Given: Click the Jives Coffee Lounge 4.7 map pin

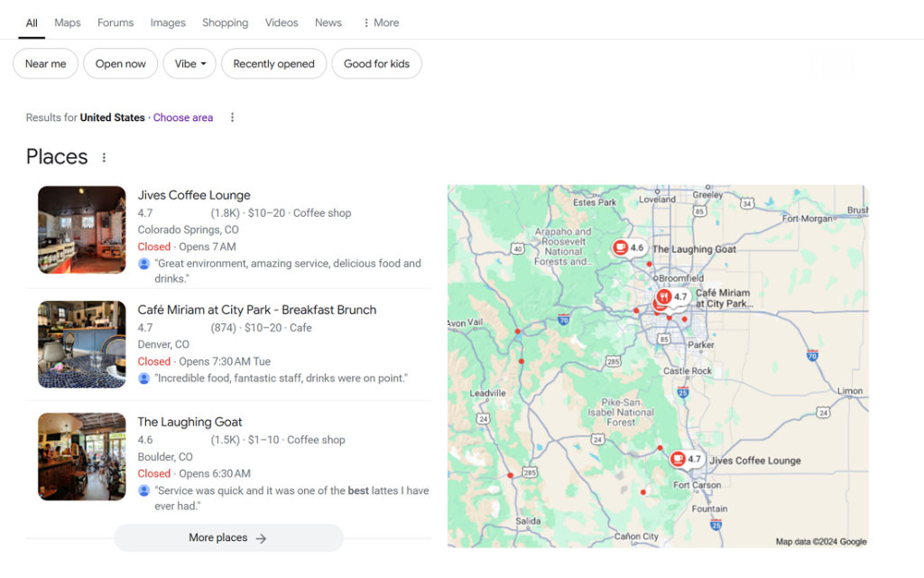Looking at the screenshot, I should (x=686, y=460).
